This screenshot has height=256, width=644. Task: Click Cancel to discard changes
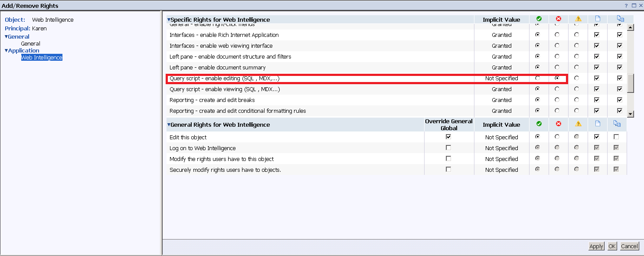point(629,246)
